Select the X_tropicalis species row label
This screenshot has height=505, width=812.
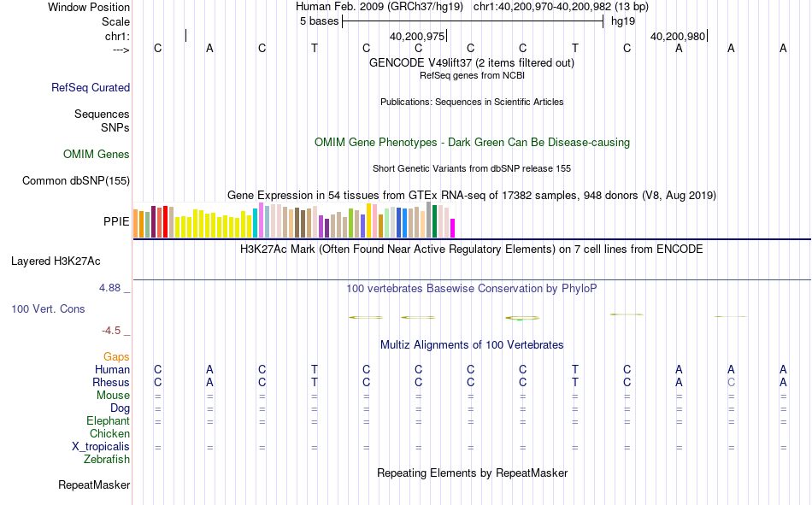[x=101, y=447]
